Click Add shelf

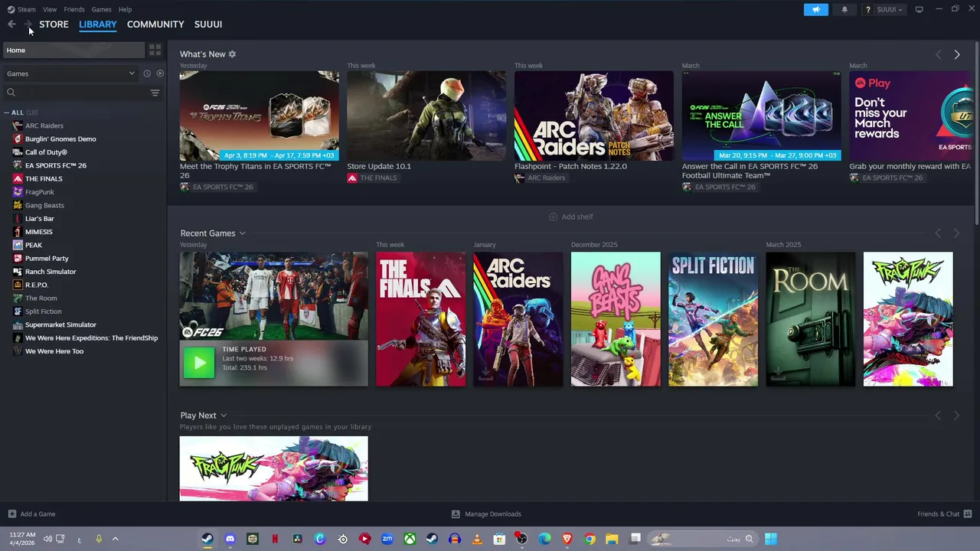571,217
